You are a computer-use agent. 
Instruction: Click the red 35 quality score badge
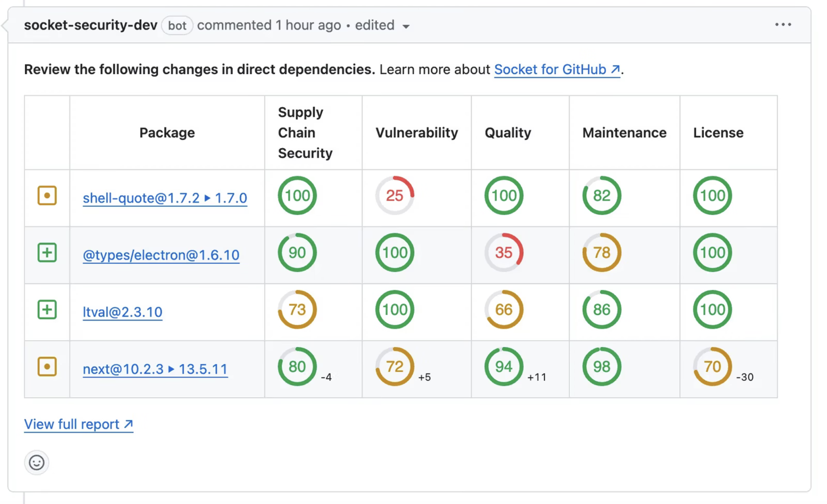tap(504, 252)
